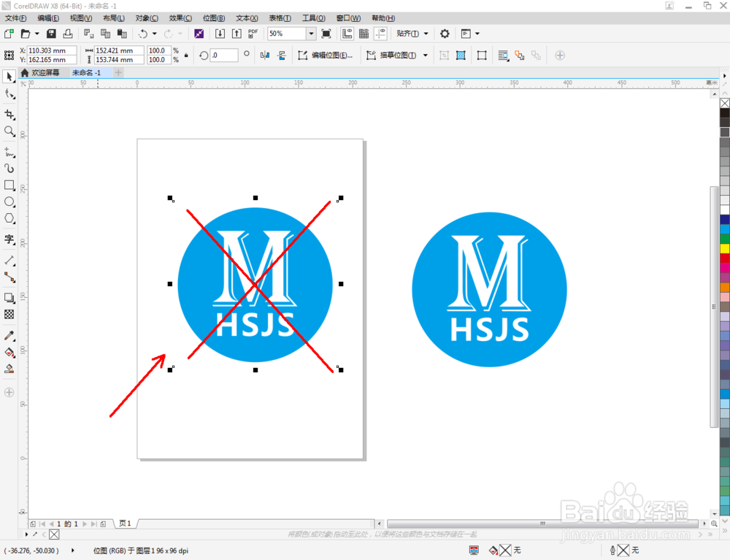Select the Artistic Media tool

[9, 169]
